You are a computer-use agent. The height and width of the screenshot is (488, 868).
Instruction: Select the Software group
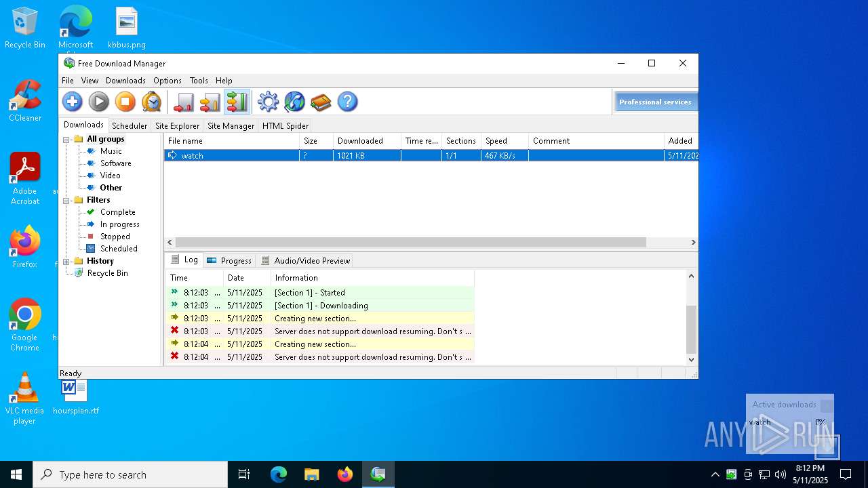coord(116,163)
